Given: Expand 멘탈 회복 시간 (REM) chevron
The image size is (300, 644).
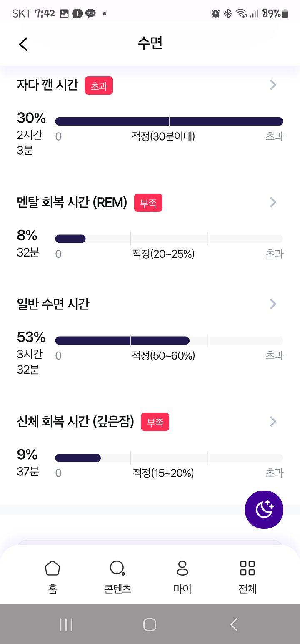Looking at the screenshot, I should click(x=273, y=202).
